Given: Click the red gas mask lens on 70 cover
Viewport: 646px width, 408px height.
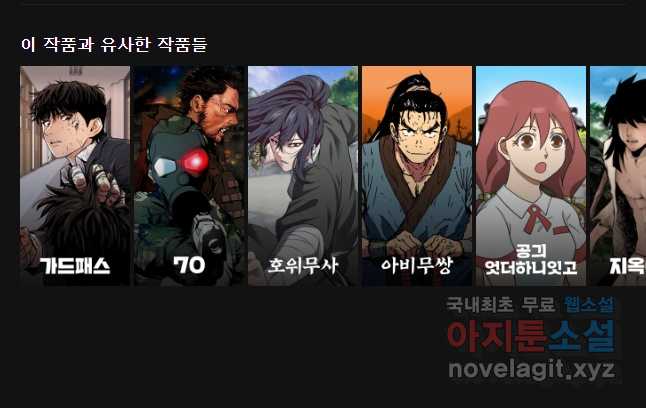Looking at the screenshot, I should click(195, 162).
